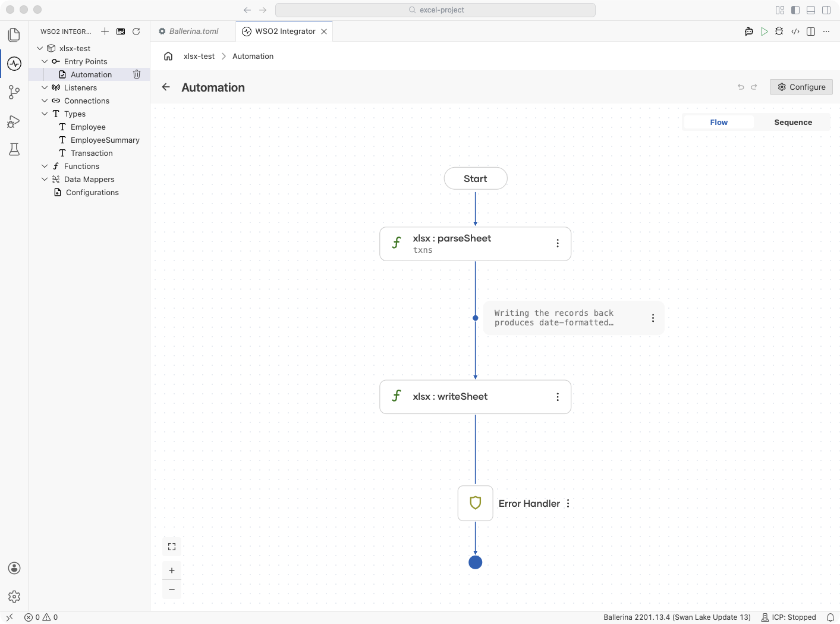
Task: Switch to the Sequence view
Action: coord(793,123)
